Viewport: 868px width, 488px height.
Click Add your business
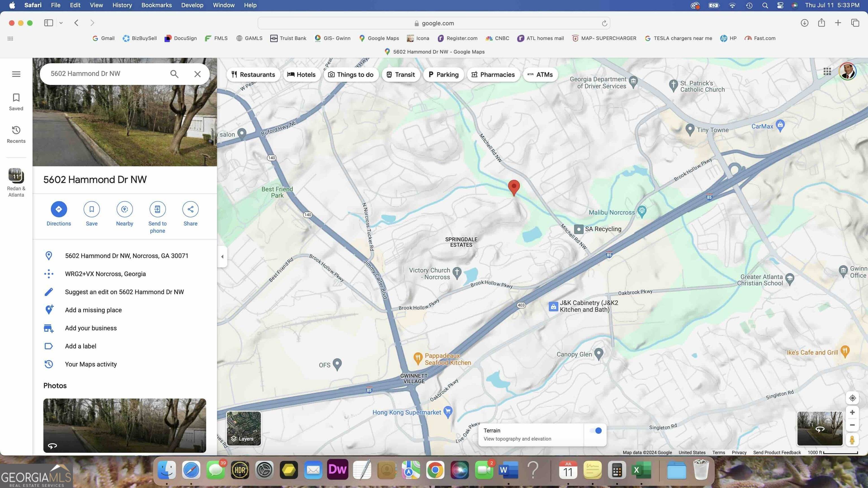[125, 328]
